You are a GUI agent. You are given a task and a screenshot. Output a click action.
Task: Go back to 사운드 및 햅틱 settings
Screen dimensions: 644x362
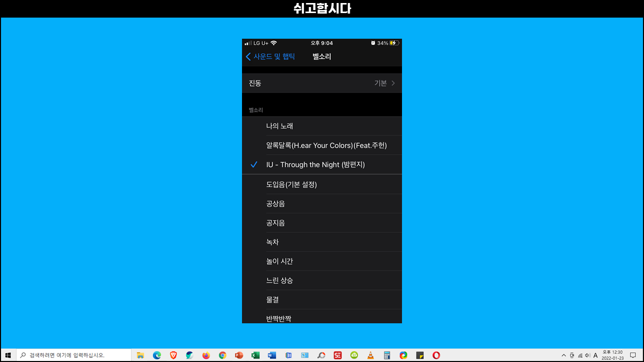(271, 57)
